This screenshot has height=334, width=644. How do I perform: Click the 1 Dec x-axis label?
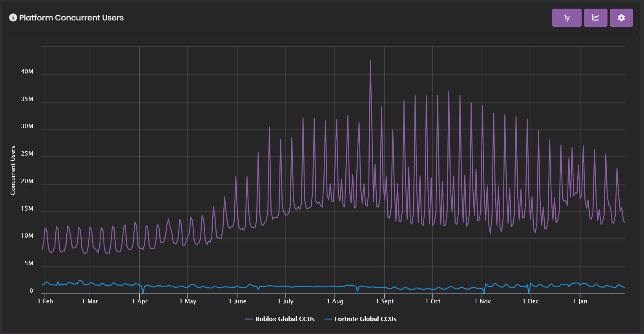[x=531, y=301]
